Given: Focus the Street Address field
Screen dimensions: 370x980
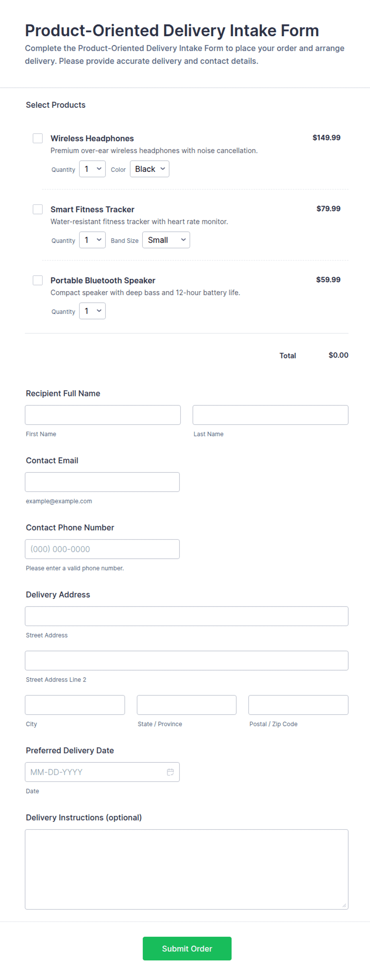Looking at the screenshot, I should 187,616.
